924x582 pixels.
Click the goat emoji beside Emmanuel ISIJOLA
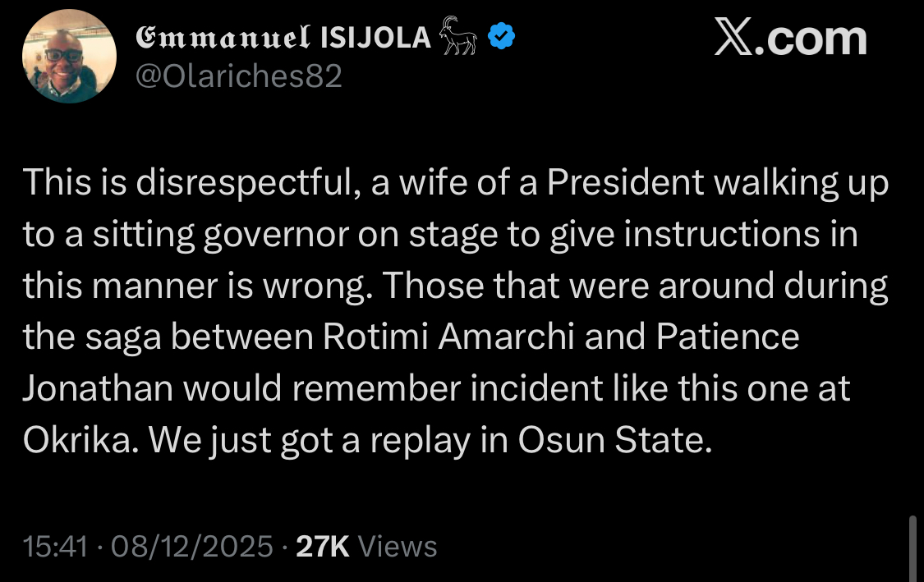(x=458, y=35)
